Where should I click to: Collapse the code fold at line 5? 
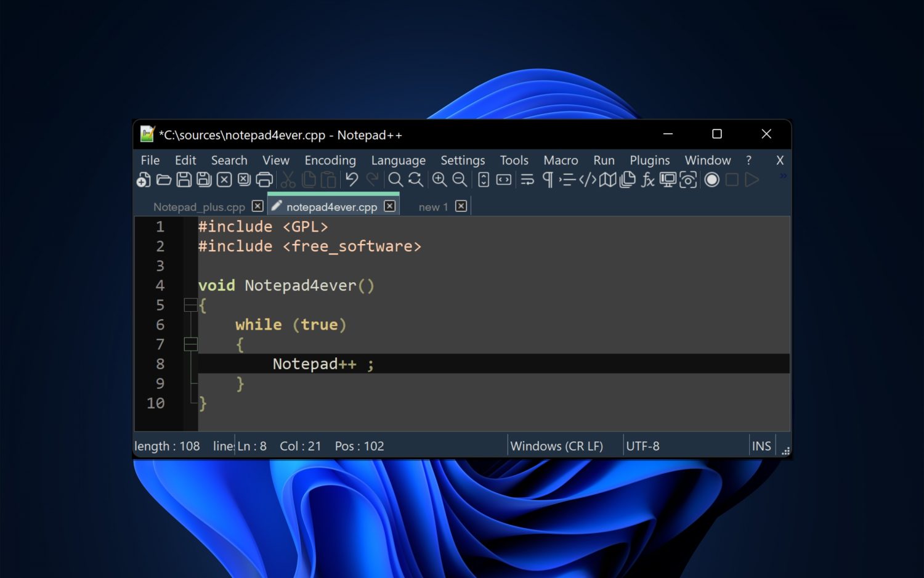(191, 304)
